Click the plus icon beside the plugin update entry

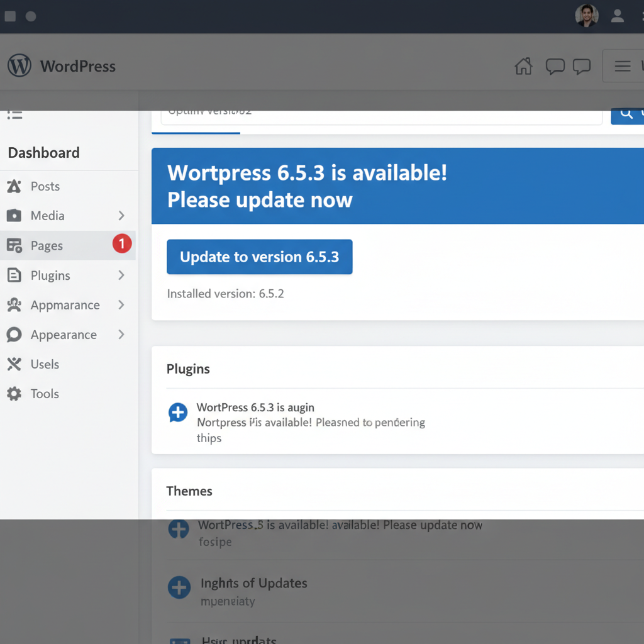point(178,413)
